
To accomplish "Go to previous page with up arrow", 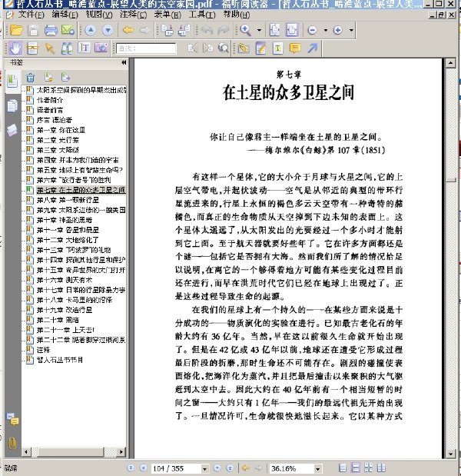I will click(x=91, y=30).
